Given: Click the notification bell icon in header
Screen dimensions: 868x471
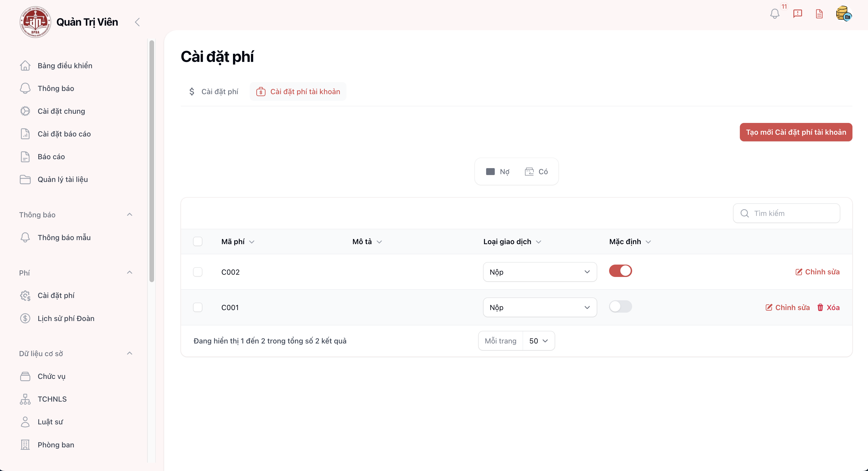Looking at the screenshot, I should [774, 14].
